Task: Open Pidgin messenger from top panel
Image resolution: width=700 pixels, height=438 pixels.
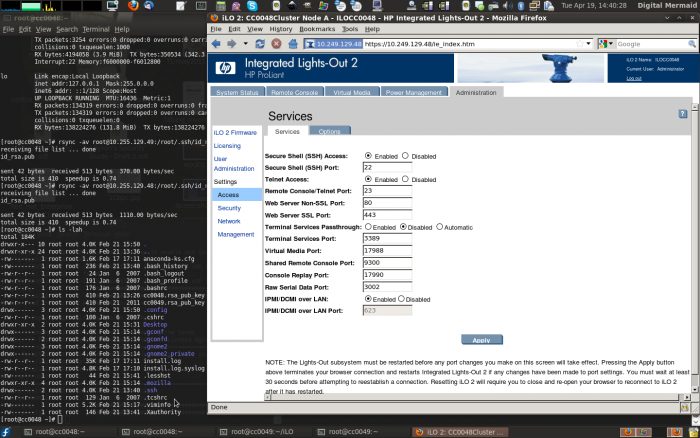Action: [x=236, y=5]
